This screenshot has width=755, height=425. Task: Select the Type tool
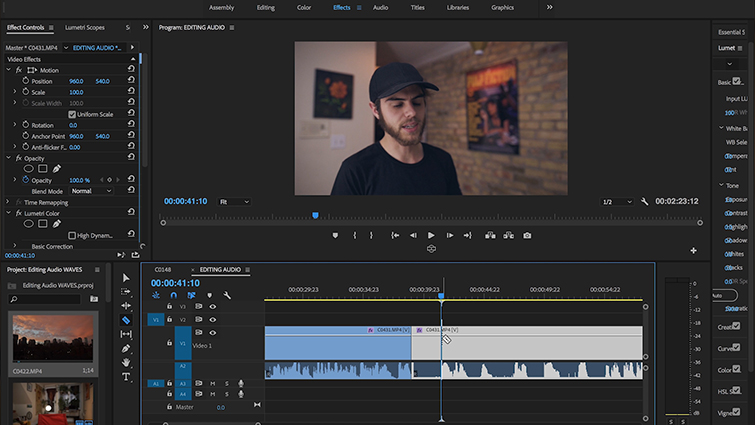pos(126,377)
